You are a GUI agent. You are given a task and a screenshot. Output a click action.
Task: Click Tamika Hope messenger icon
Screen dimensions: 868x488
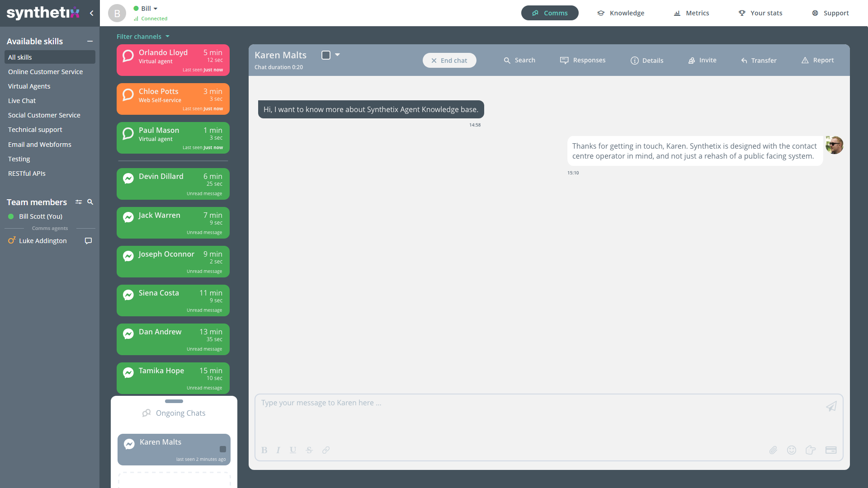point(128,373)
